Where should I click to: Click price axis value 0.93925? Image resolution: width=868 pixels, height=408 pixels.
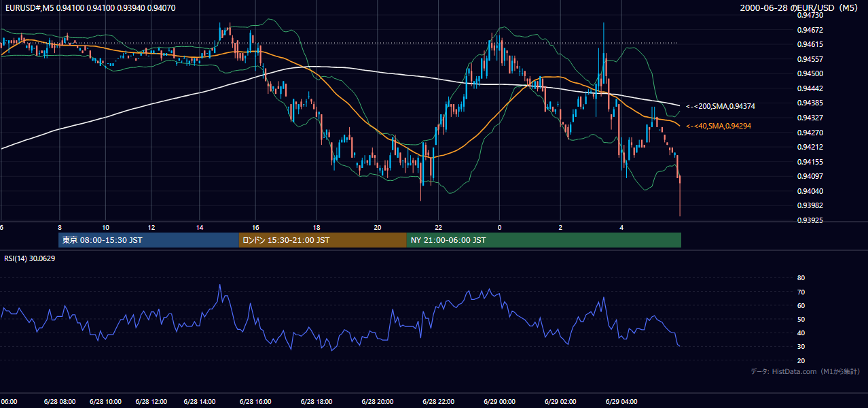point(810,220)
